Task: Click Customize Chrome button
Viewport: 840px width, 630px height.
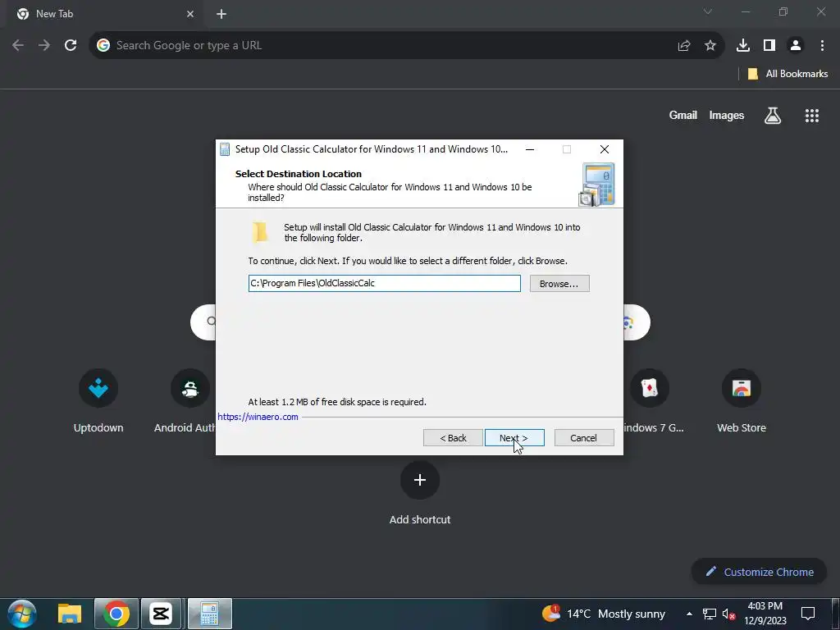Action: [x=759, y=572]
